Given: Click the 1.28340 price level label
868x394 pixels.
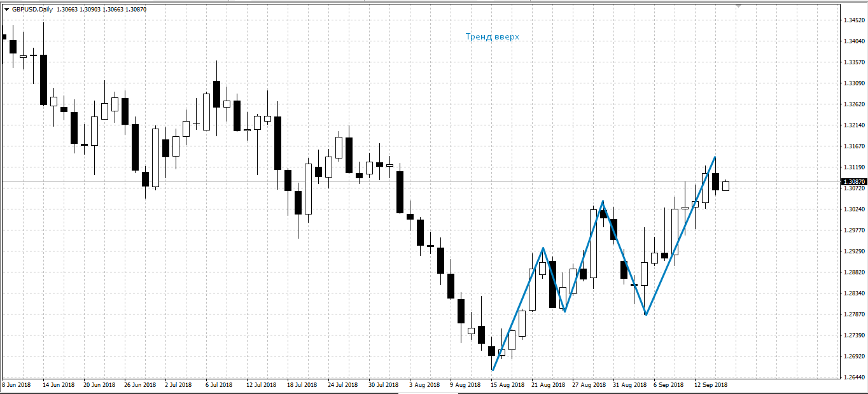Looking at the screenshot, I should [x=854, y=293].
